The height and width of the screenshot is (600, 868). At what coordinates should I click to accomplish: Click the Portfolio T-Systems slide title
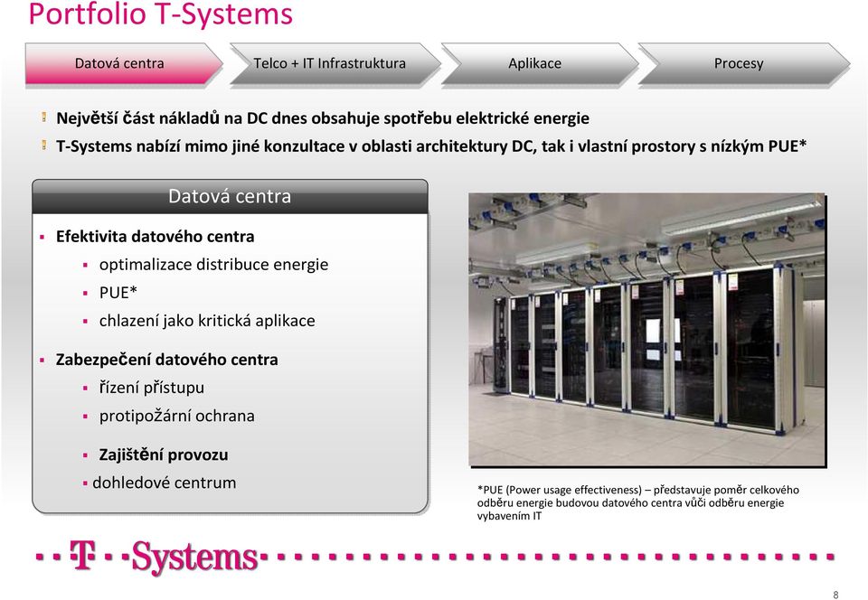click(160, 14)
